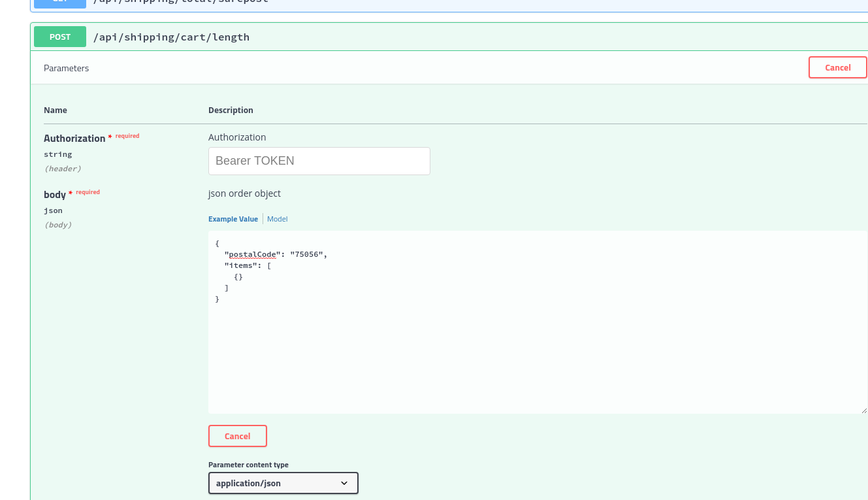Click the 'json order object' description
The image size is (868, 500).
[x=244, y=193]
